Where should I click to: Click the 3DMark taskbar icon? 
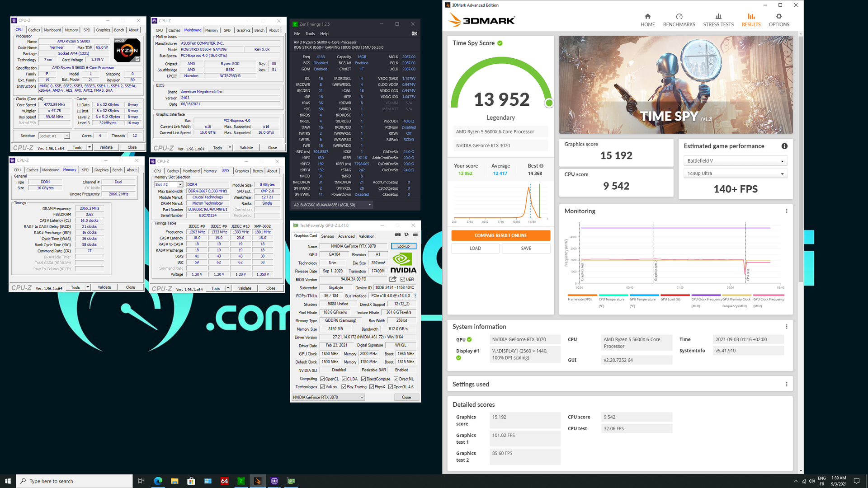click(258, 481)
